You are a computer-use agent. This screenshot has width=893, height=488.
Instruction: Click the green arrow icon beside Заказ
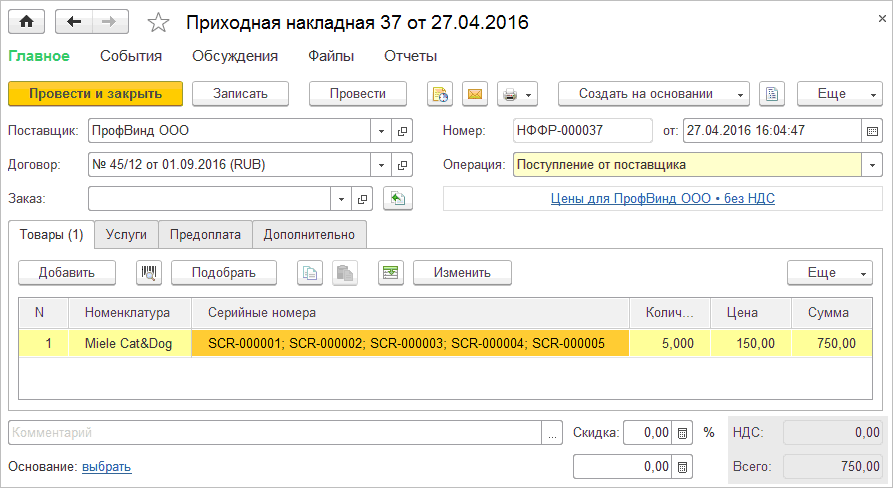coord(398,199)
